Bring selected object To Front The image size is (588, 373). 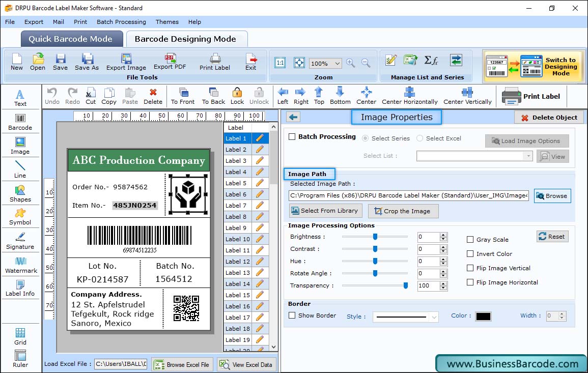(183, 96)
